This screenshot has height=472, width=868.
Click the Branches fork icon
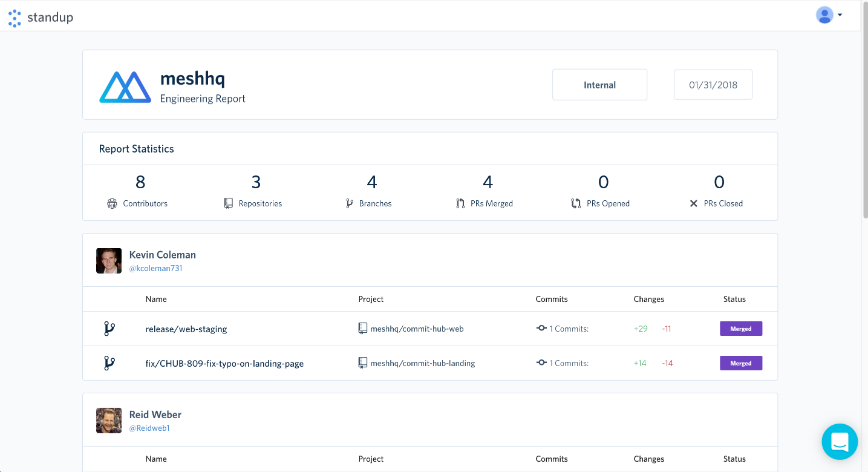[349, 203]
